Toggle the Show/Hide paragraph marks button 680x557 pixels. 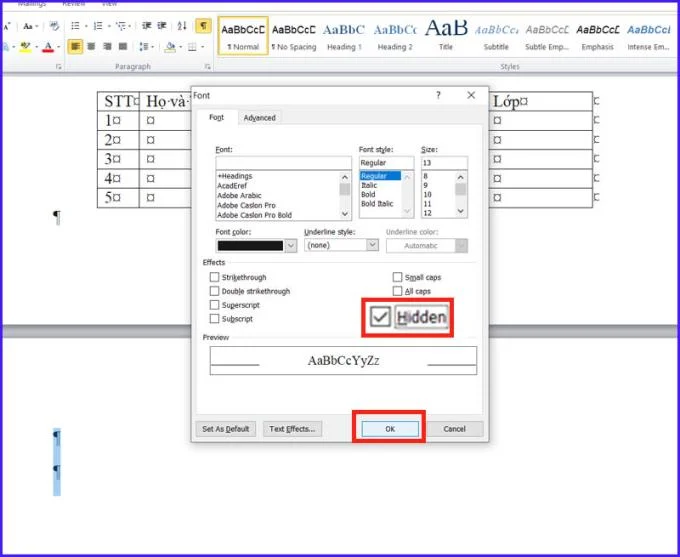(203, 26)
